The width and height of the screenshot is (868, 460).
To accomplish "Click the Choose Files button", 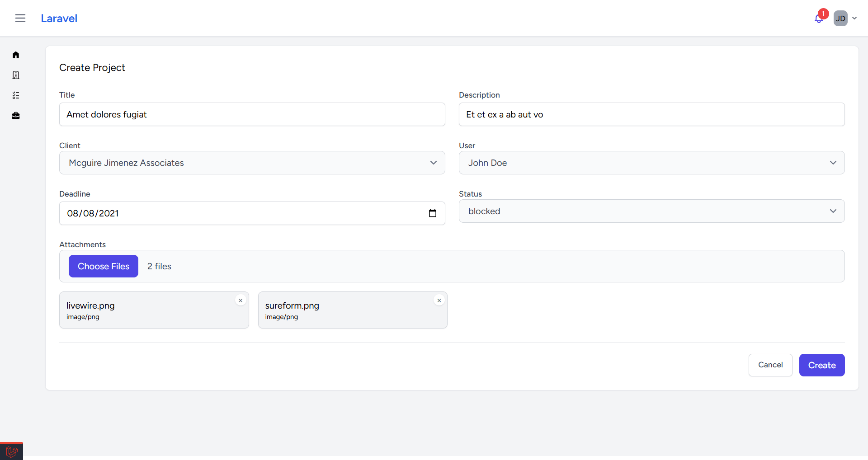I will coord(104,266).
